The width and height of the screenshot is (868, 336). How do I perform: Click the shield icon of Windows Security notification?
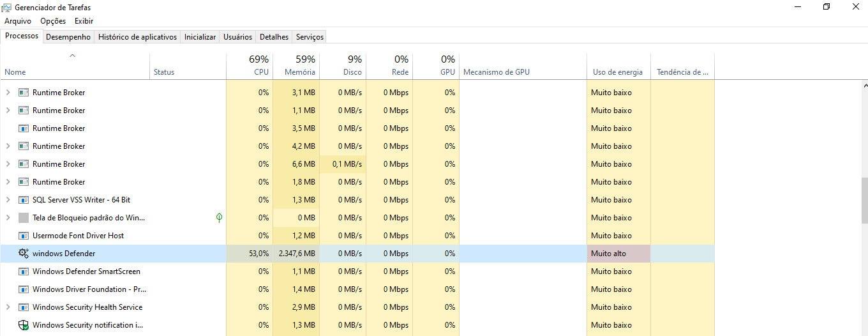24,325
